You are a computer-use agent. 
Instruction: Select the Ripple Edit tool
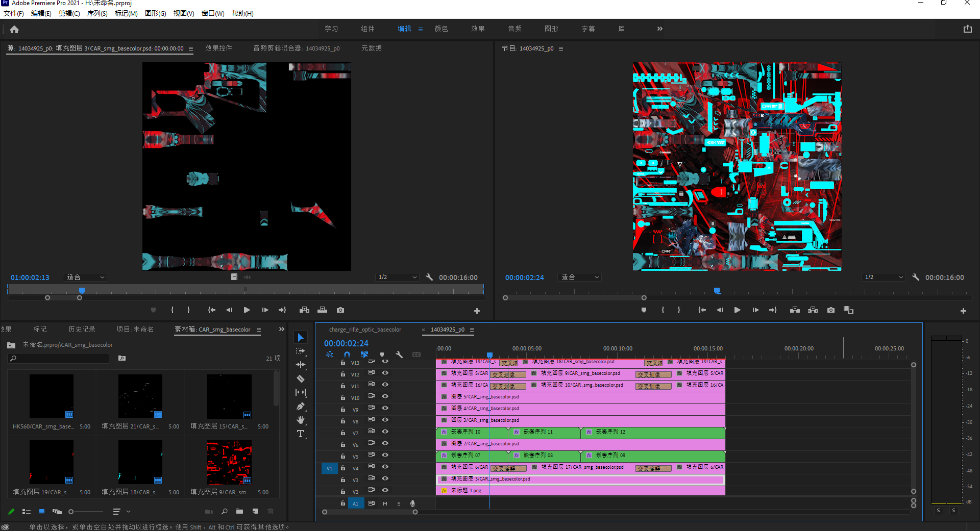coord(301,365)
